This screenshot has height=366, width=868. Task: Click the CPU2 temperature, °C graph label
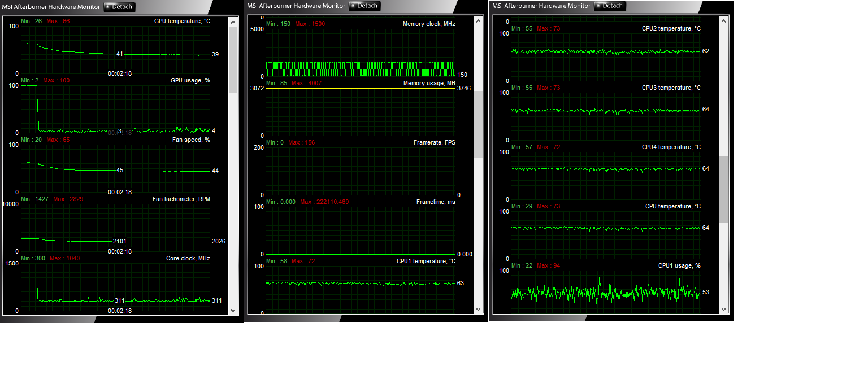click(x=671, y=28)
